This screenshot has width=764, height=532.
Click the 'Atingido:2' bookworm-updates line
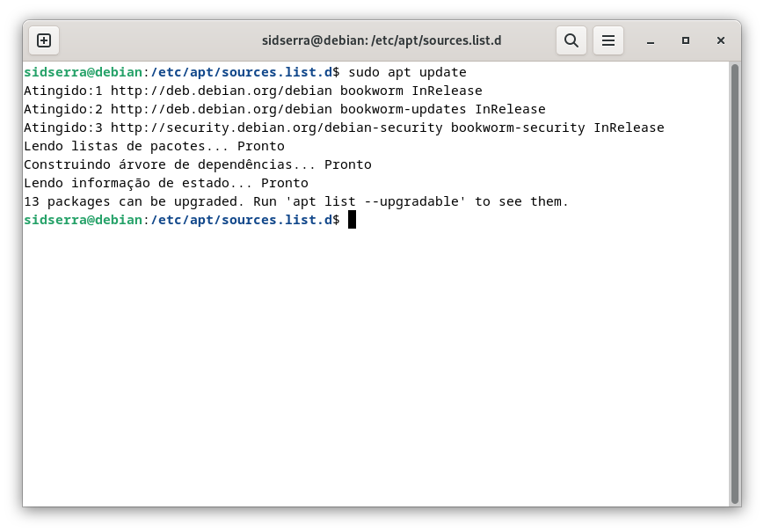pyautogui.click(x=285, y=109)
